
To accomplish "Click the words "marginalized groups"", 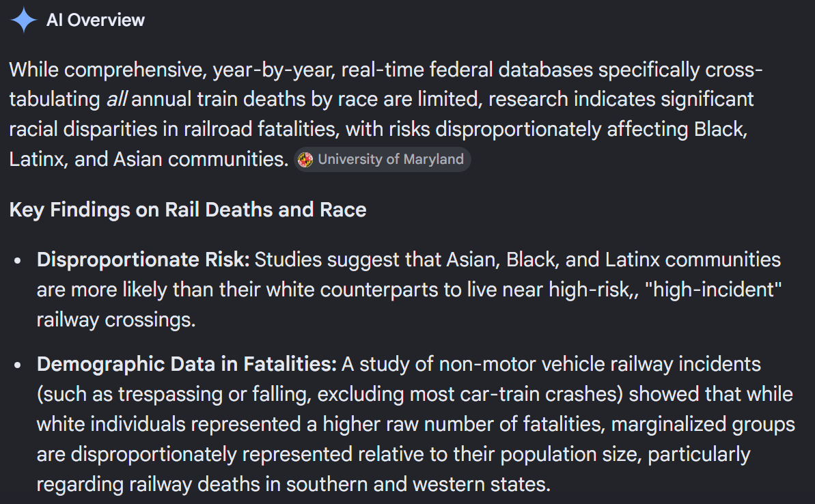I will [703, 425].
